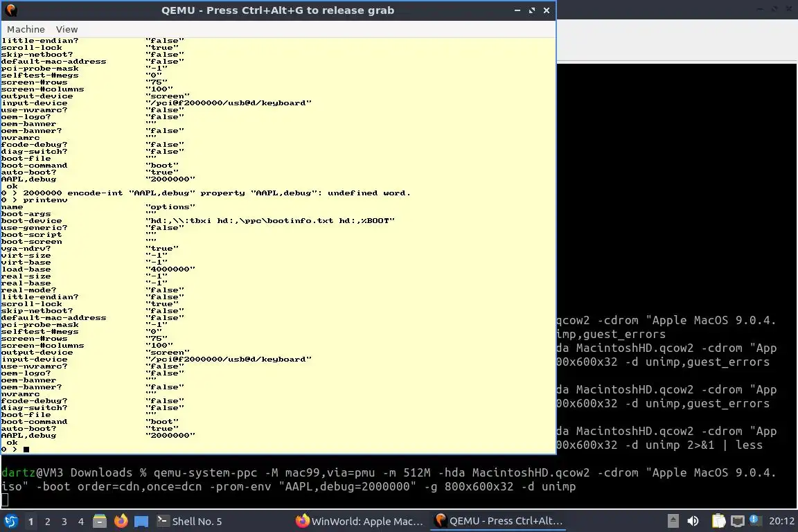
Task: Activate the Shell No. 5 taskbar entry
Action: (189, 522)
